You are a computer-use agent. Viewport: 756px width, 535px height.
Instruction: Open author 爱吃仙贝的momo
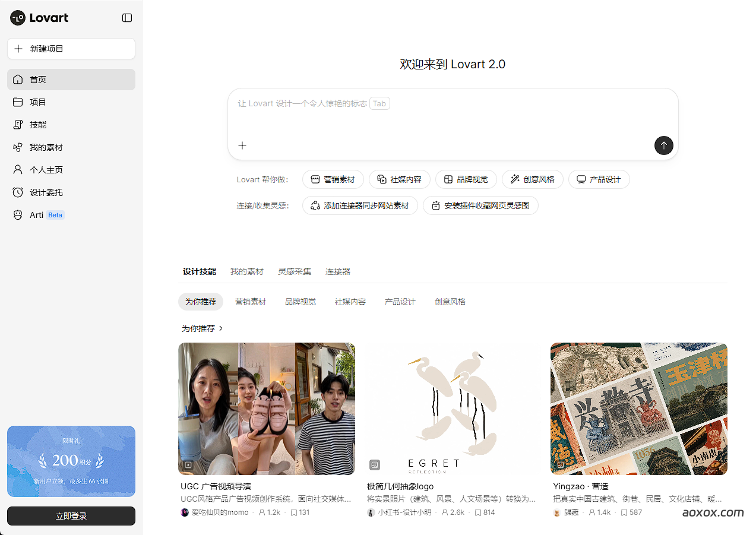[219, 512]
